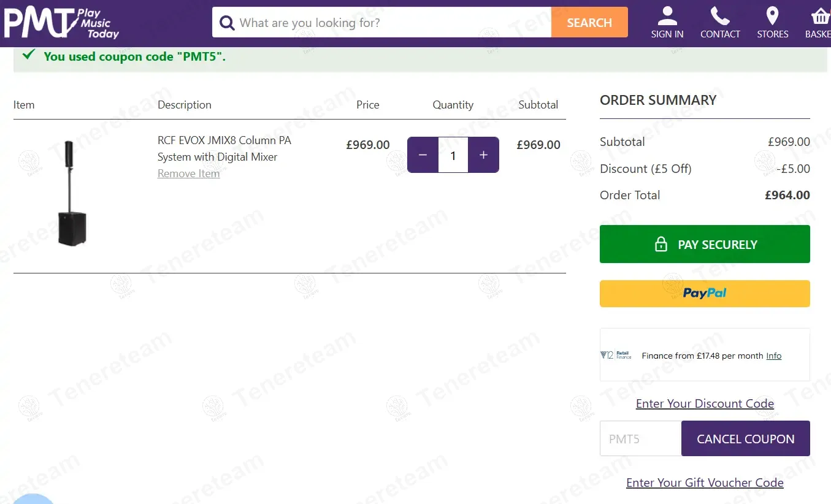The height and width of the screenshot is (504, 831).
Task: Click the ORDER SUMMARY heading
Action: (658, 100)
